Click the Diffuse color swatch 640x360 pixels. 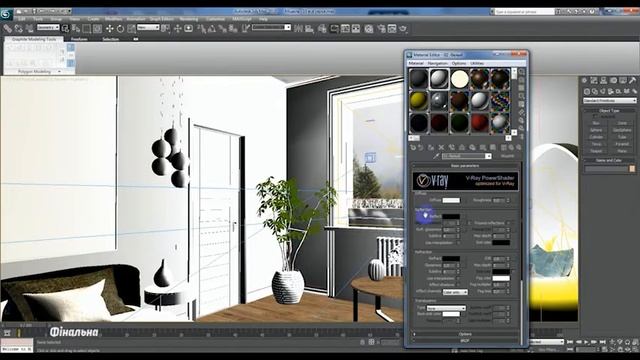click(x=451, y=200)
